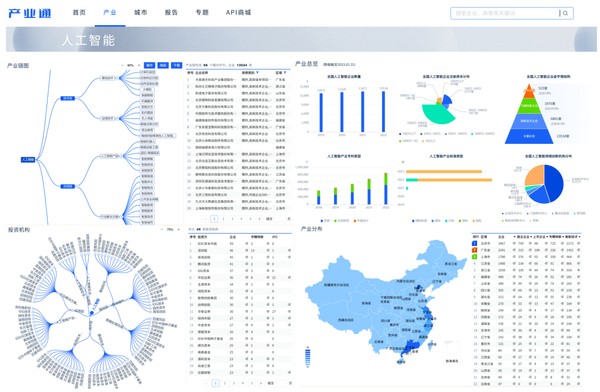Click first blue button above chain map

click(149, 65)
